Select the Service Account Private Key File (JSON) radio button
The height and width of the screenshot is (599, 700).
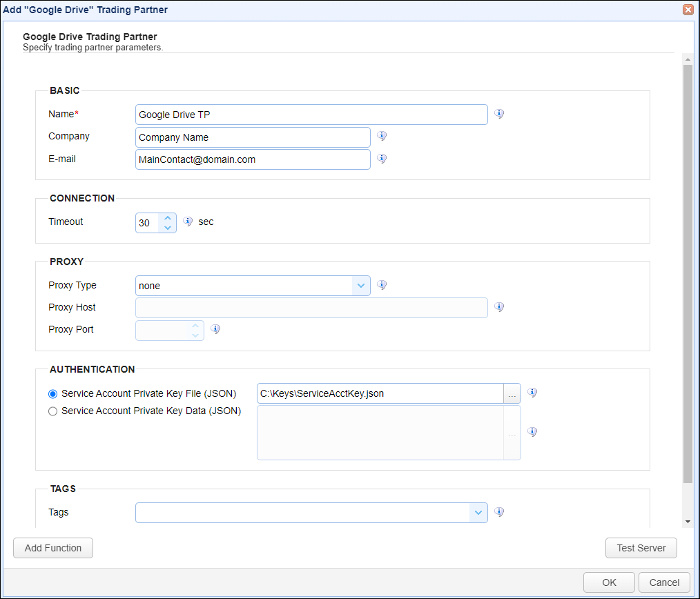(52, 394)
